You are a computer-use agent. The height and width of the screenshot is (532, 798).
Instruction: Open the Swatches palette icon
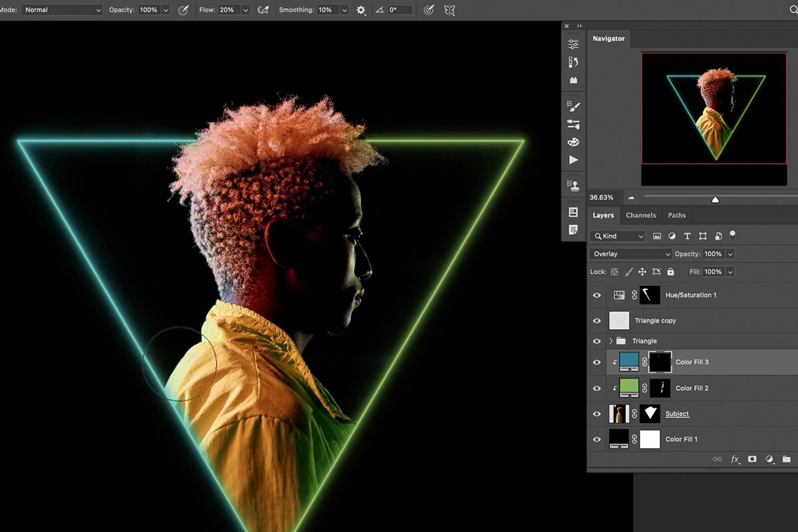click(573, 142)
